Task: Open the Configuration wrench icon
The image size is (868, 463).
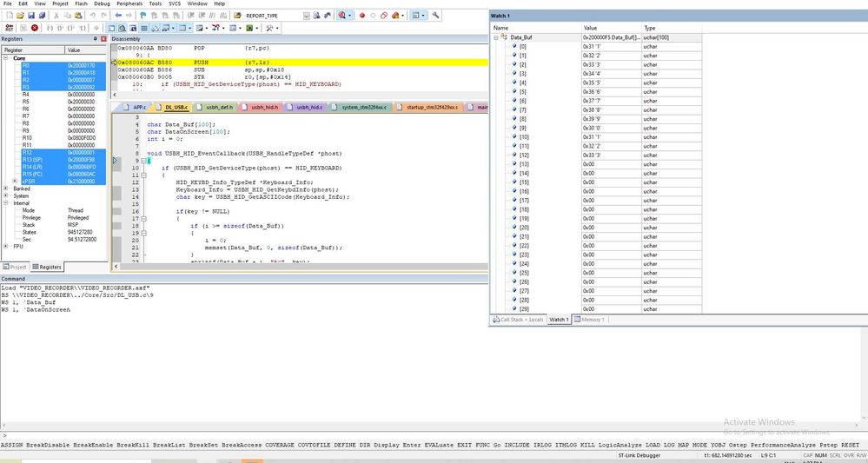Action: tap(436, 16)
